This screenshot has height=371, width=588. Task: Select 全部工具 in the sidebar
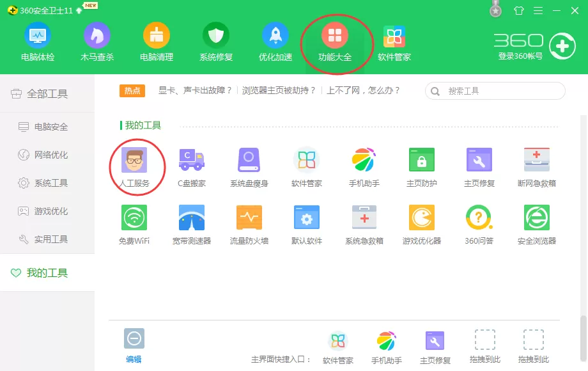47,93
